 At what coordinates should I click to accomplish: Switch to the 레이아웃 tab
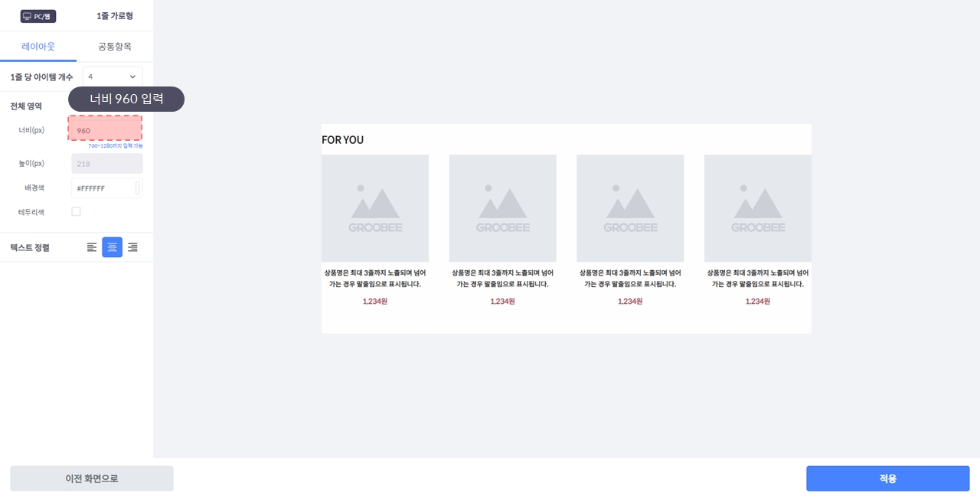pos(38,47)
